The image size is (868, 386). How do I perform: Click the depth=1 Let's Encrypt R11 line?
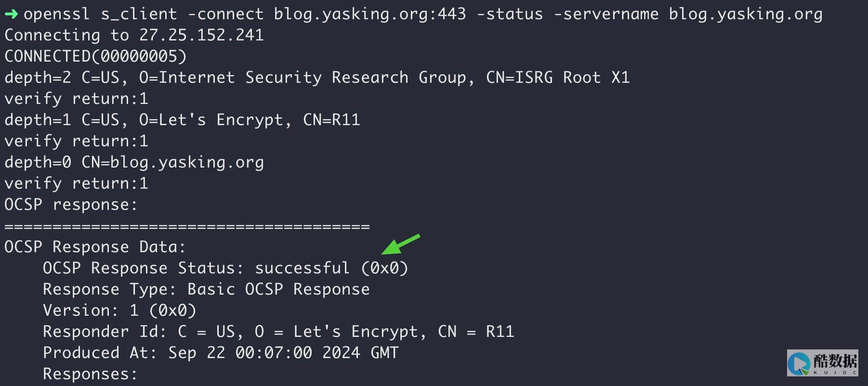182,120
